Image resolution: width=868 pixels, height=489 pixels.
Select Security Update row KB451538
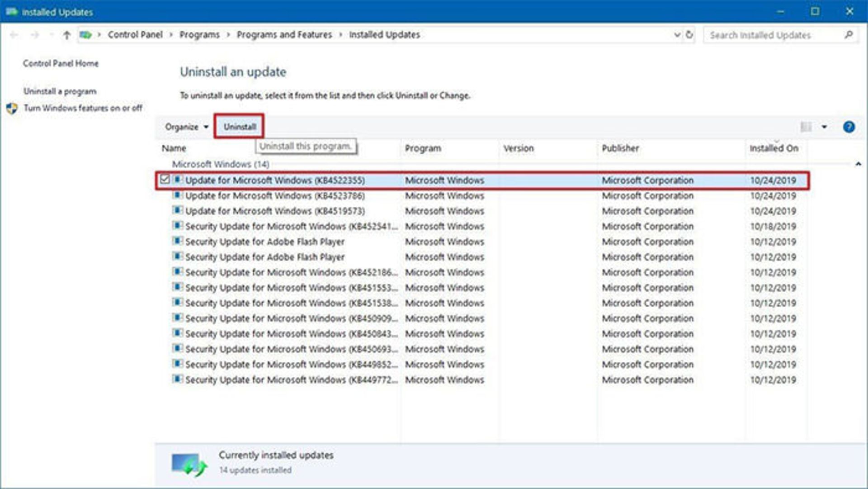point(482,303)
